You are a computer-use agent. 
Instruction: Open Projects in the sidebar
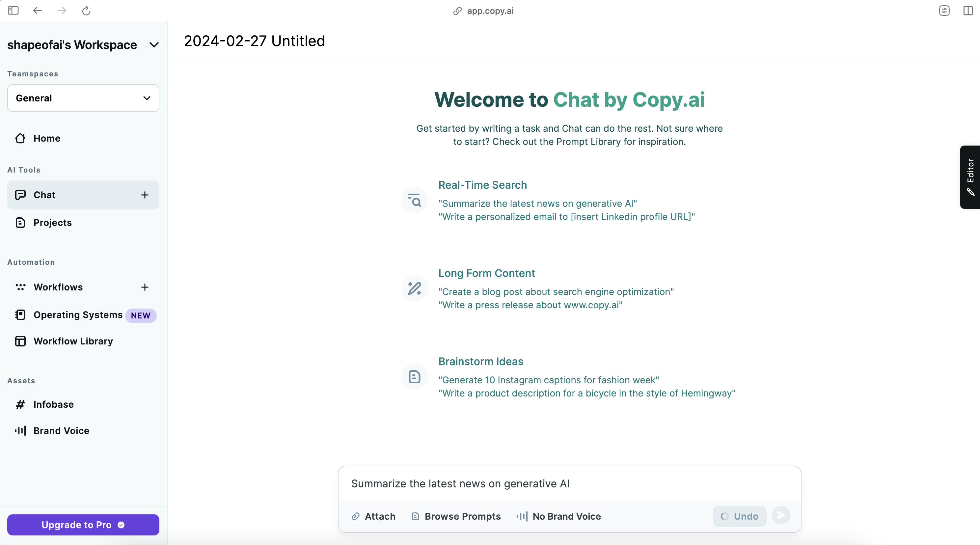tap(52, 223)
